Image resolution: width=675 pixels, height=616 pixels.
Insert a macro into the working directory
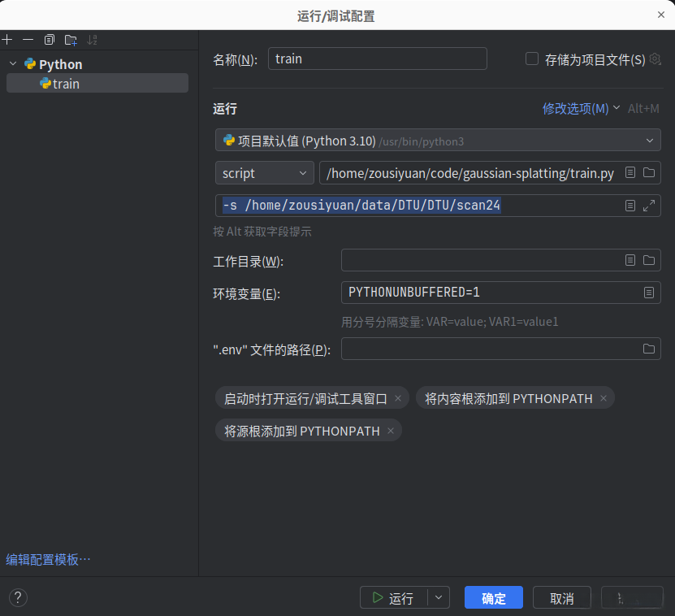[630, 260]
